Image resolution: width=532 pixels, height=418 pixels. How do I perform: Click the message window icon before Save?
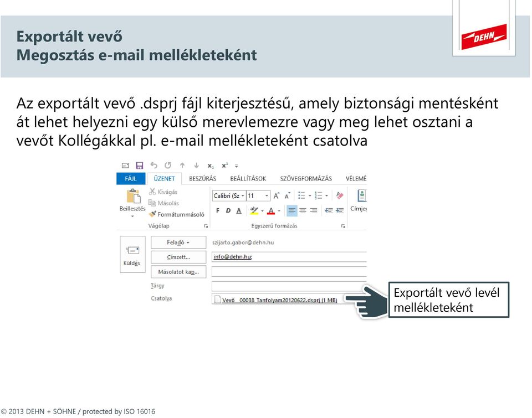tap(126, 166)
